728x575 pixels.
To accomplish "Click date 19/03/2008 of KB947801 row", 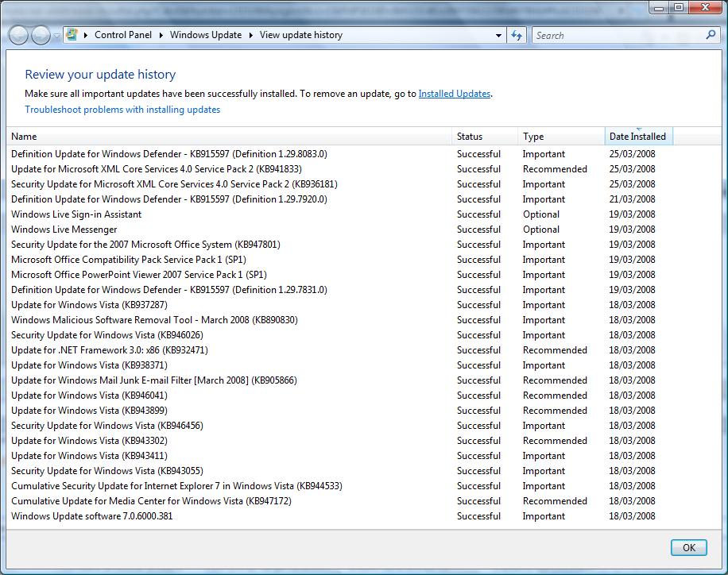I will pyautogui.click(x=633, y=245).
